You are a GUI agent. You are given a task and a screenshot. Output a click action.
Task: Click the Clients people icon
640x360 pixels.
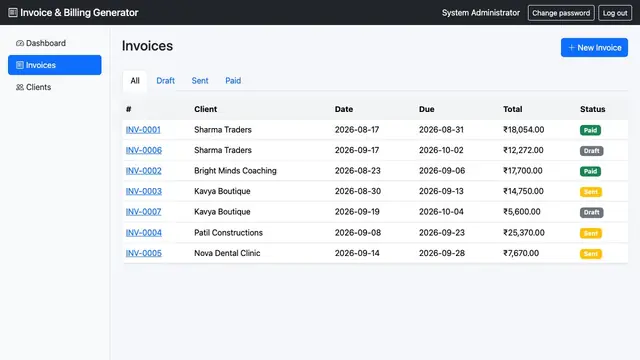(x=20, y=87)
